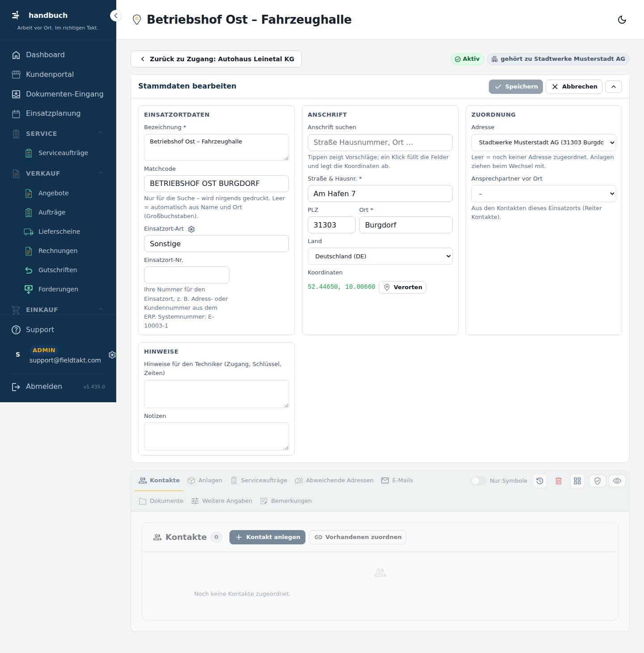Click the Verorten button

402,287
